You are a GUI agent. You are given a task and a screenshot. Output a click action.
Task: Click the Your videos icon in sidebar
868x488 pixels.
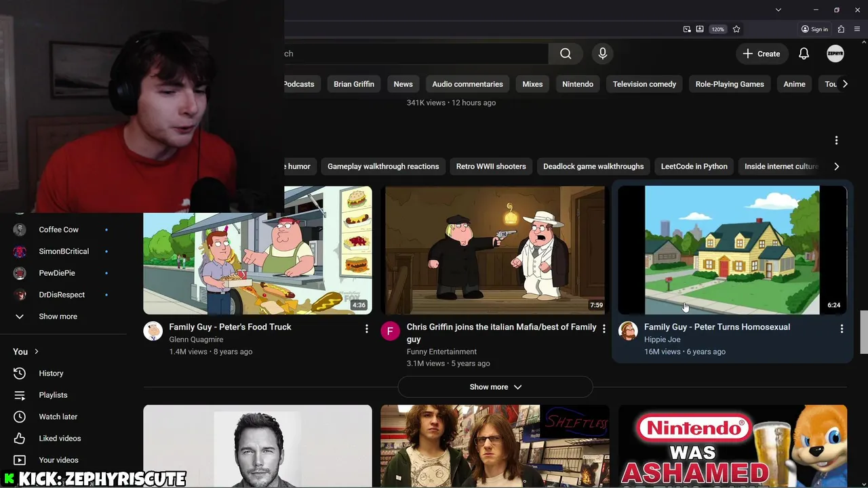[x=20, y=460]
